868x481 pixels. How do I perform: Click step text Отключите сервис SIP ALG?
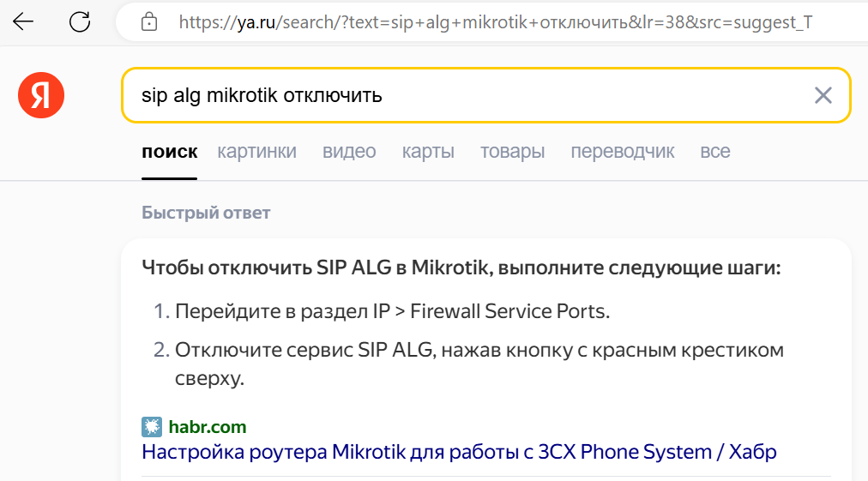[x=479, y=364]
